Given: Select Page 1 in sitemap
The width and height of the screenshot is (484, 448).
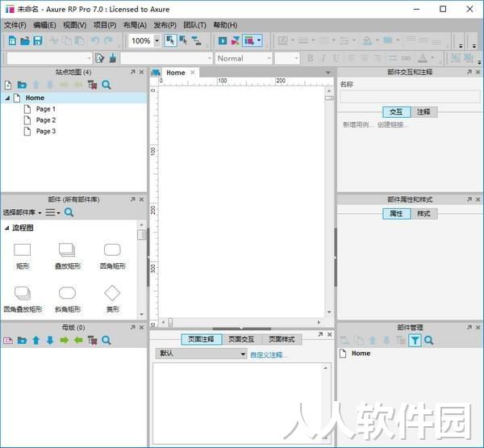Looking at the screenshot, I should click(x=46, y=109).
